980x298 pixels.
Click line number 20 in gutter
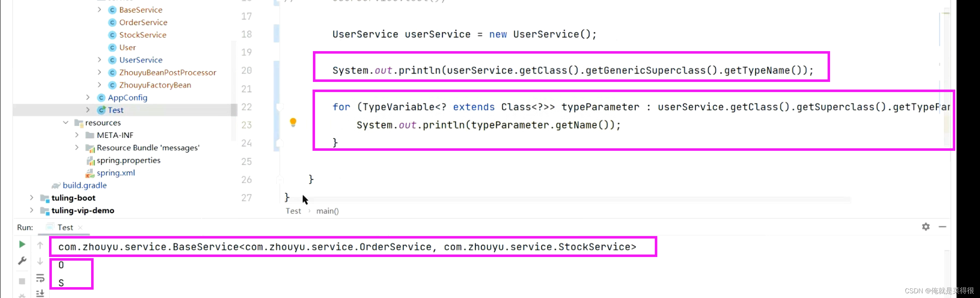(246, 70)
